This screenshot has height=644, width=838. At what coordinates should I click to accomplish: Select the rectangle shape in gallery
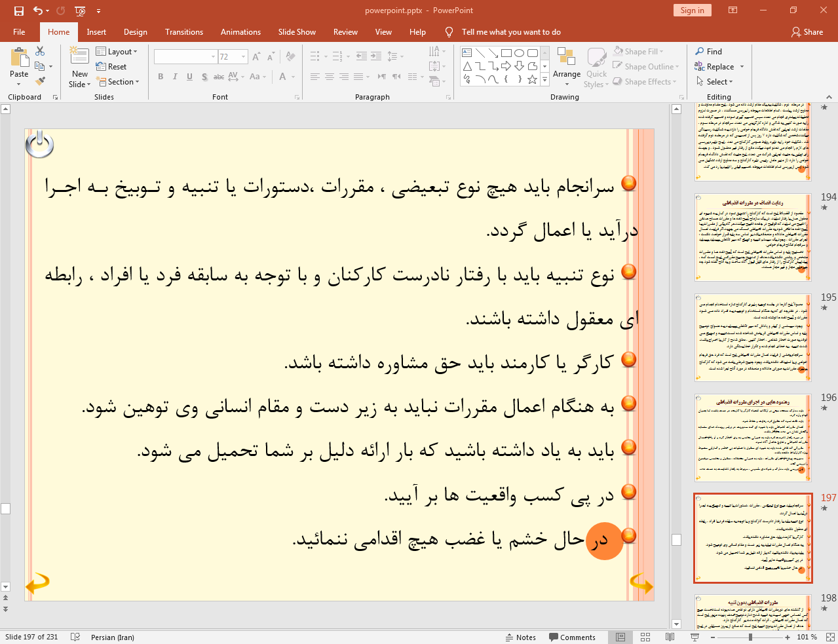506,53
